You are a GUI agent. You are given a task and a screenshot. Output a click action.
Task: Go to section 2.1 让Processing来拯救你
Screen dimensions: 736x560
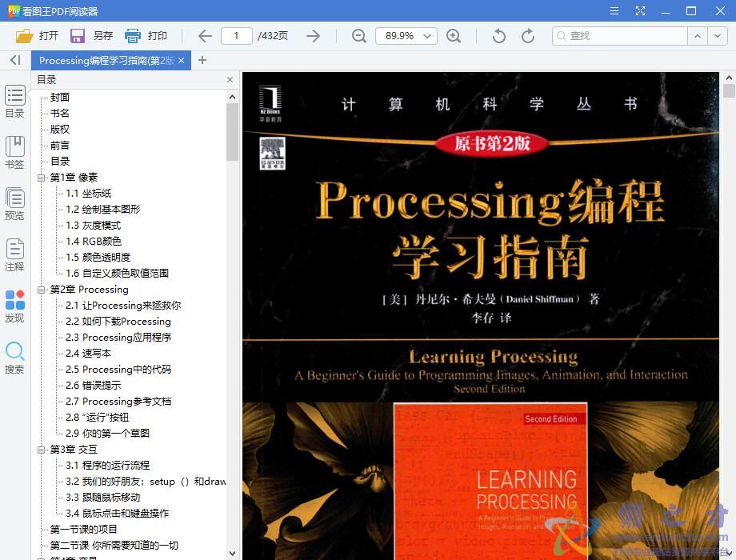click(123, 306)
